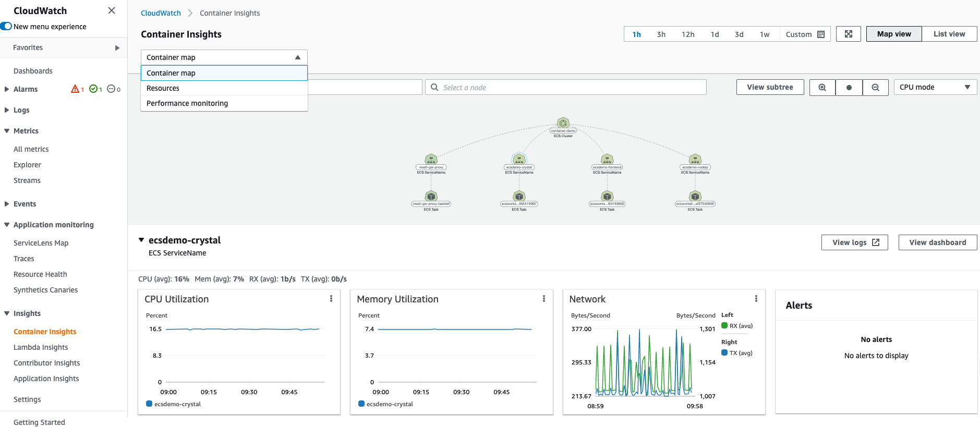Open the CPU Utilization widget options menu
This screenshot has width=980, height=427.
click(x=331, y=299)
